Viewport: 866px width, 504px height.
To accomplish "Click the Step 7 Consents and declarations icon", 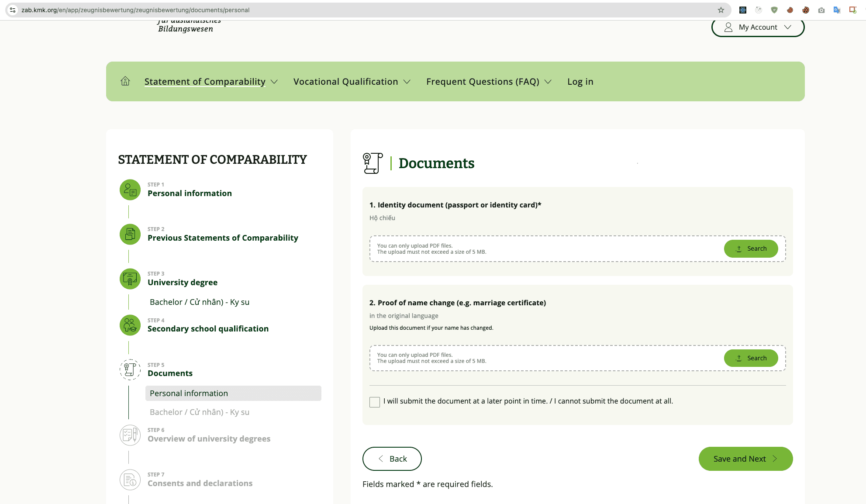I will click(x=129, y=480).
